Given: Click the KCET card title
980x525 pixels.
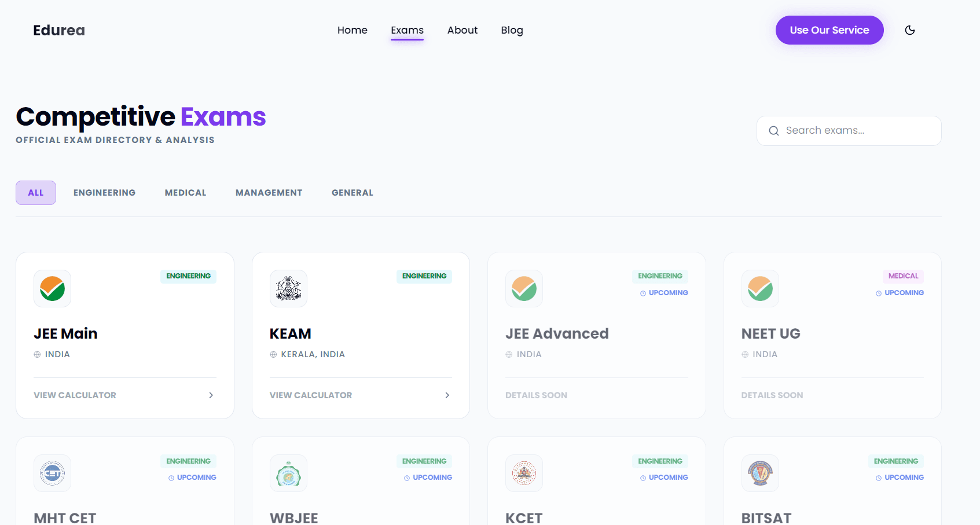Looking at the screenshot, I should point(524,517).
